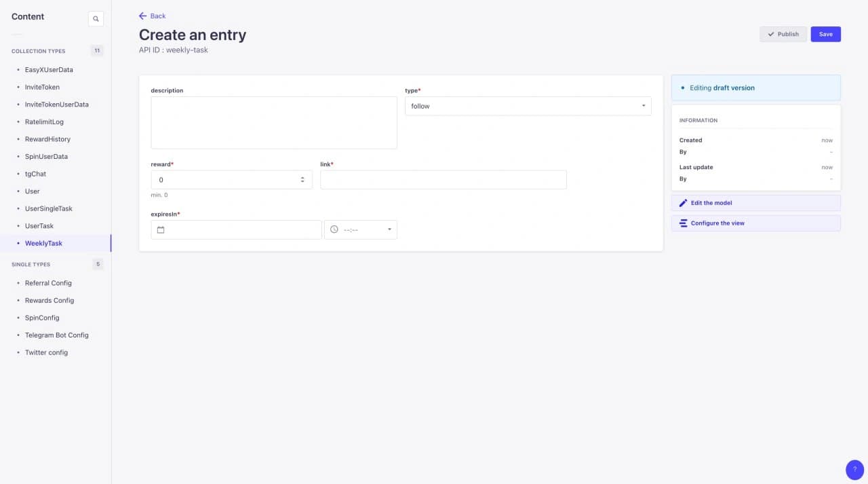This screenshot has width=868, height=484.
Task: Focus the description text area
Action: 274,122
